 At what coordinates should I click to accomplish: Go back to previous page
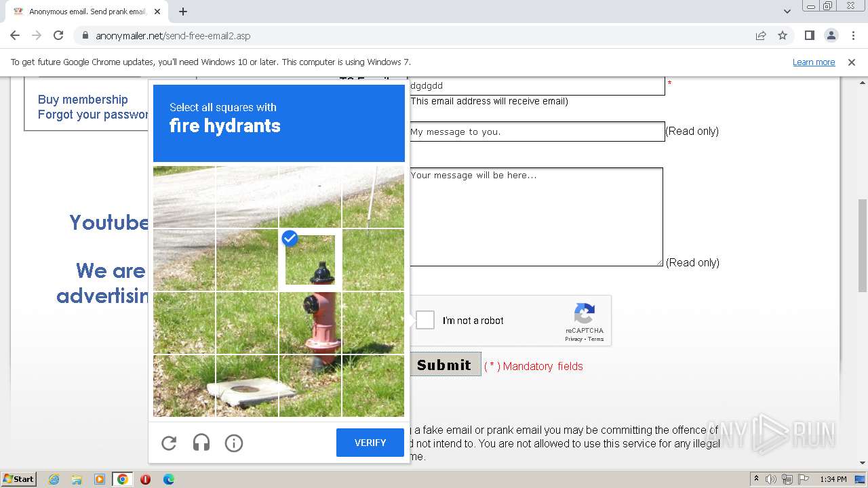tap(15, 35)
